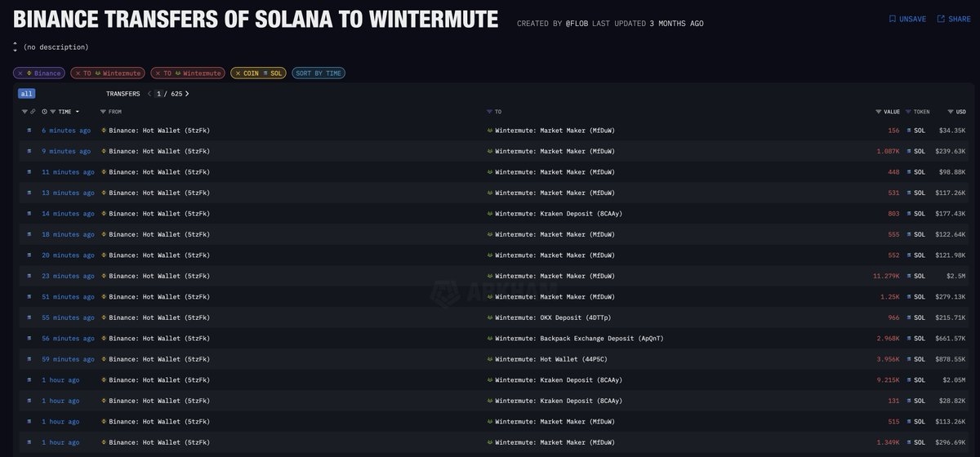Screen dimensions: 980x457
Task: Remove the COIN SOL filter chip
Action: (x=237, y=73)
